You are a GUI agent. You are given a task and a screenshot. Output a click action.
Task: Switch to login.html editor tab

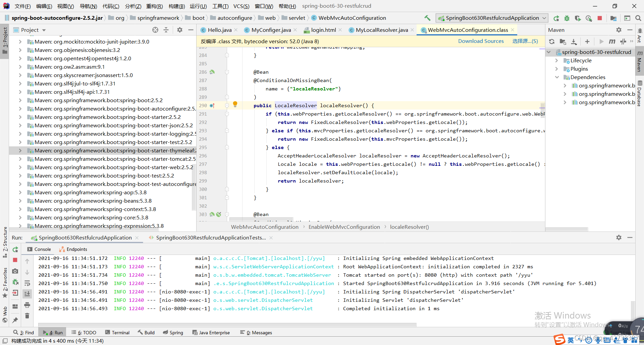click(323, 30)
